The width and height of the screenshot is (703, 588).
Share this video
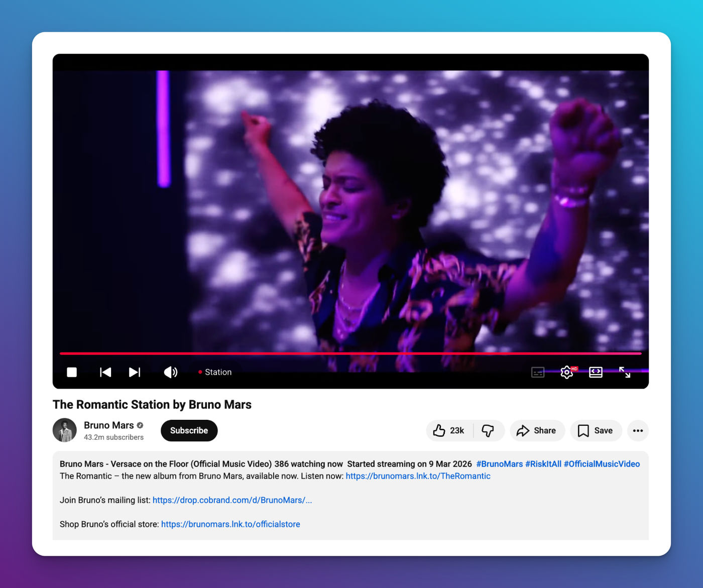(537, 431)
